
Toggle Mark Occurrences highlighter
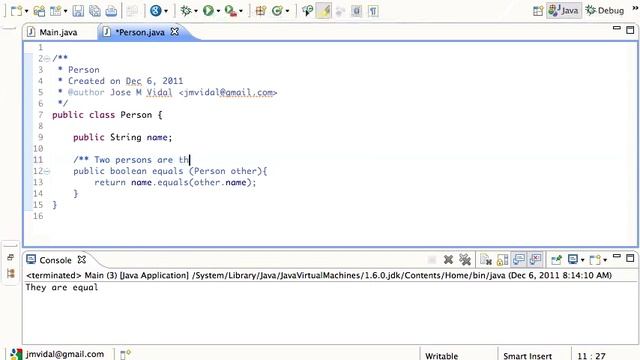[x=324, y=11]
